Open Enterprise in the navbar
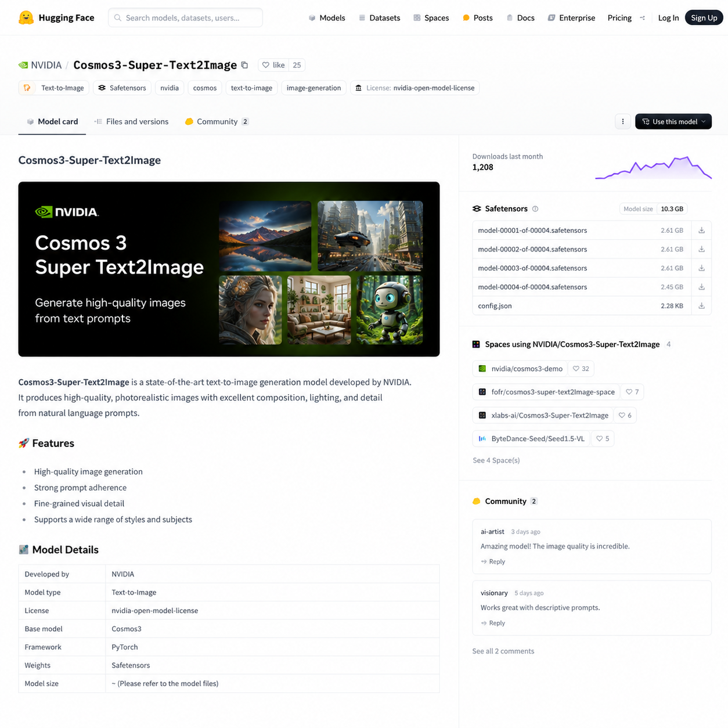 (x=572, y=18)
